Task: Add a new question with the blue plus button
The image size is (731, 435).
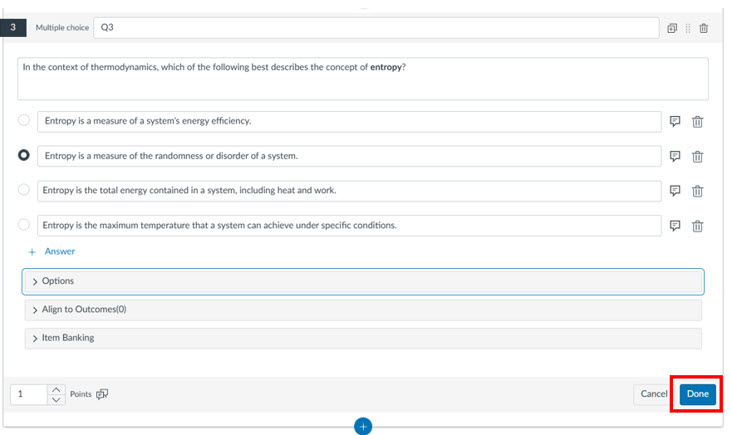Action: pos(363,426)
